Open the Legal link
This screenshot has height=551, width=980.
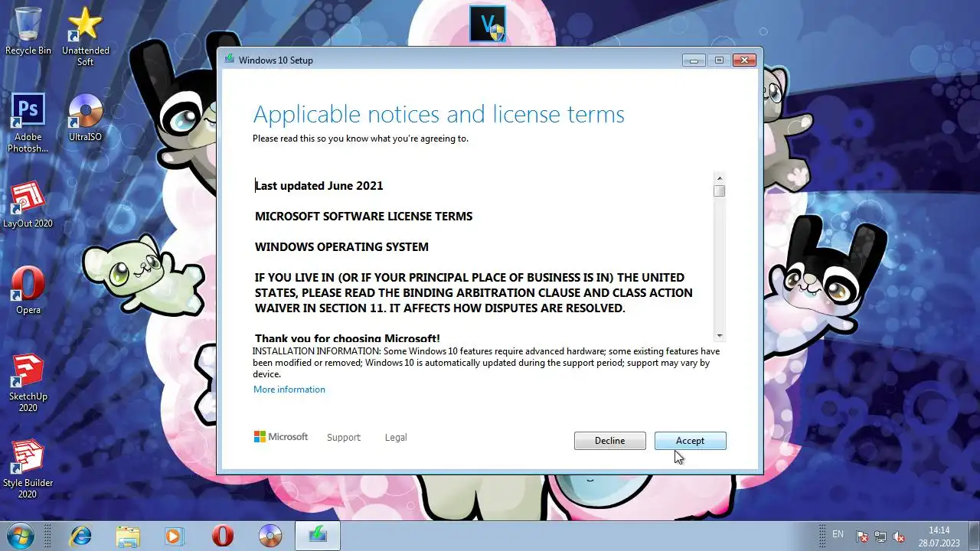[396, 438]
